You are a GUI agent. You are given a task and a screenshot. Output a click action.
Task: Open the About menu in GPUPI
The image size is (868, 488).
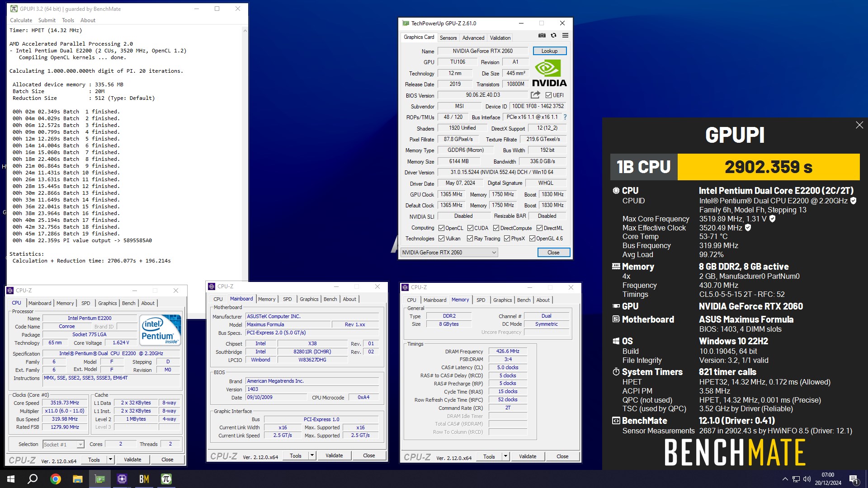[x=88, y=20]
